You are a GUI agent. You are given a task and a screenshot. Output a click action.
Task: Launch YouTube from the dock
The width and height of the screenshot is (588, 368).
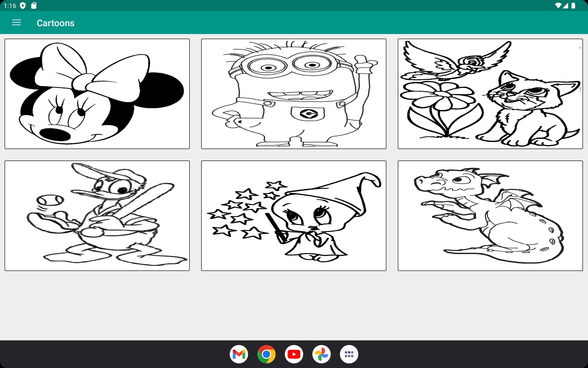coord(294,354)
